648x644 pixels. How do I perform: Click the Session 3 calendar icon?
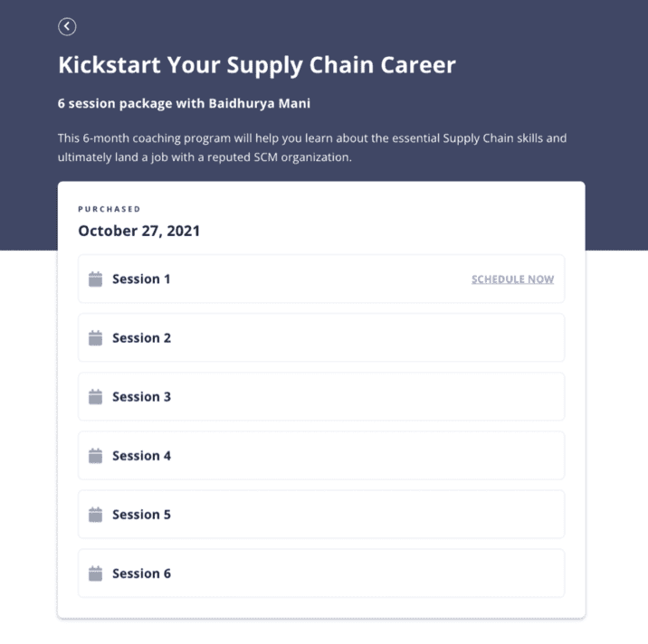pyautogui.click(x=95, y=397)
